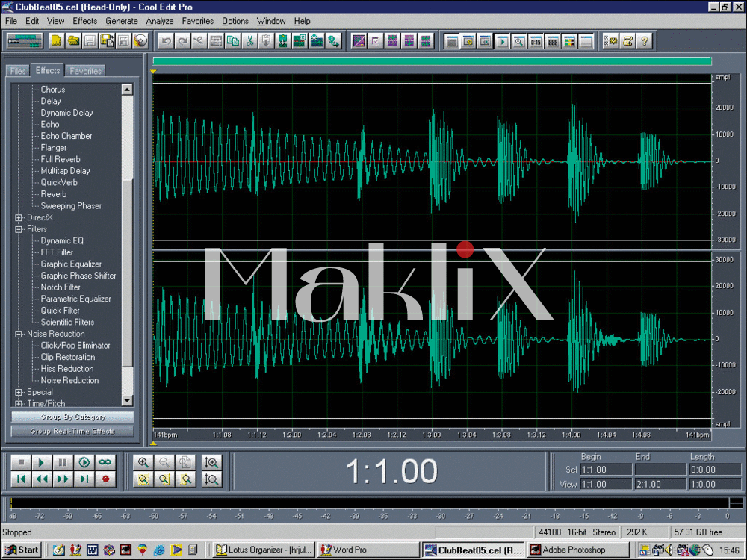This screenshot has height=560, width=747.
Task: Click the Stop button in transport
Action: click(x=22, y=463)
